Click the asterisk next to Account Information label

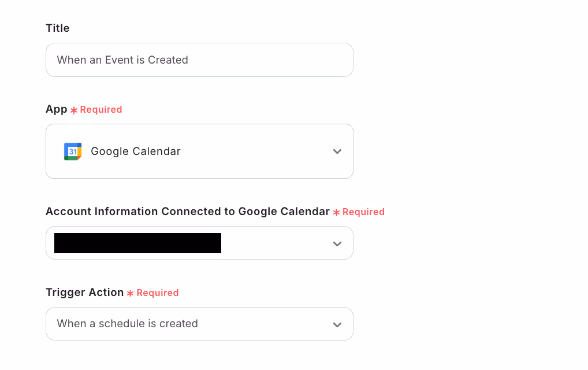[x=336, y=212]
